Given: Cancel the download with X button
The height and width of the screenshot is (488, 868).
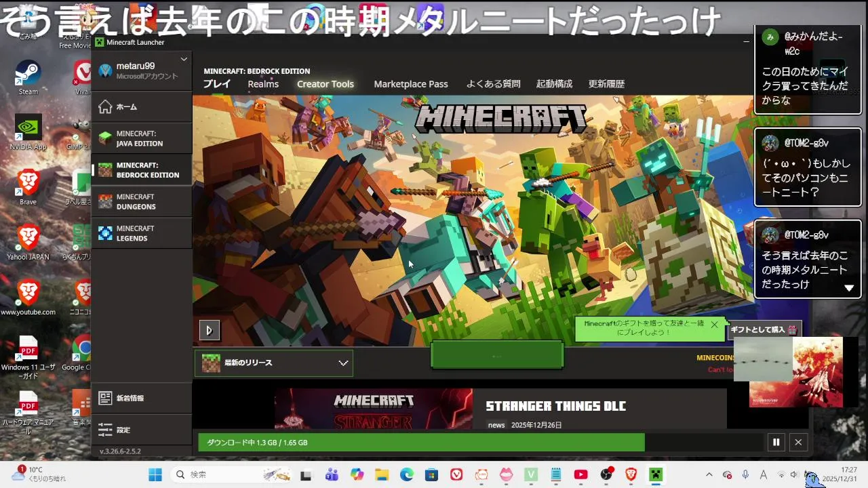Looking at the screenshot, I should (x=798, y=442).
